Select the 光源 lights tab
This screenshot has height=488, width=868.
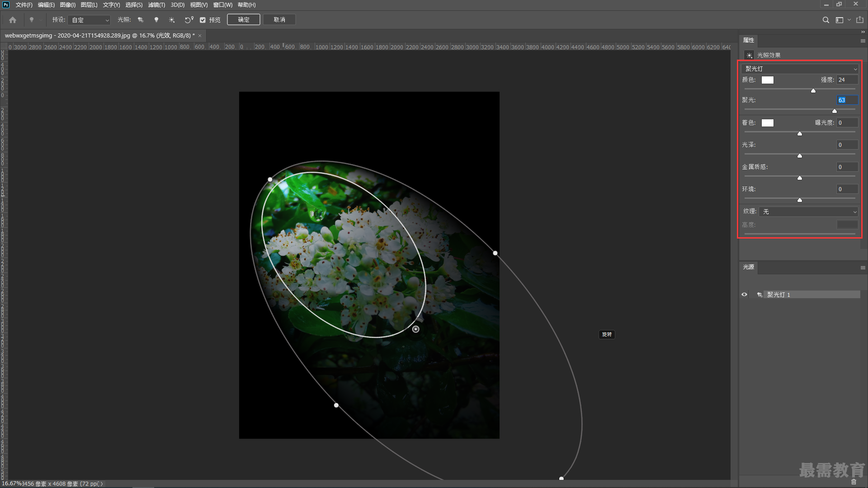[749, 267]
